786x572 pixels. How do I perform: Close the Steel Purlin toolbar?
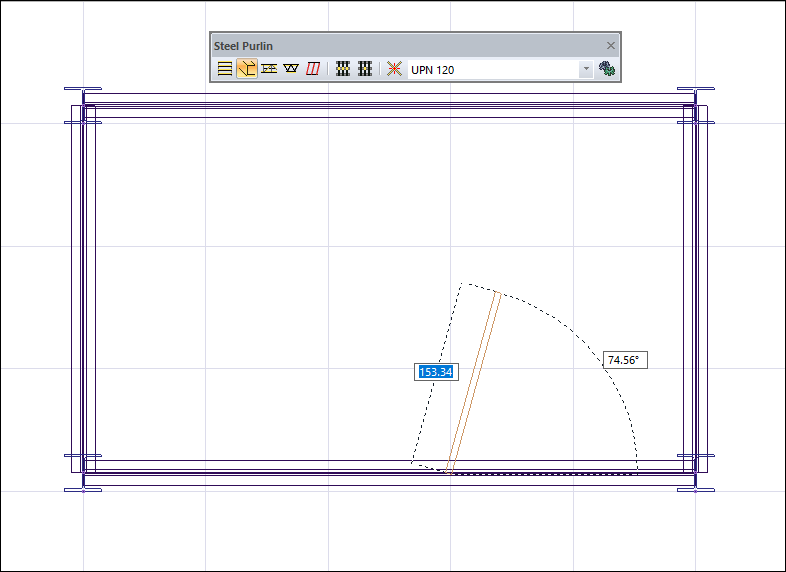point(611,46)
